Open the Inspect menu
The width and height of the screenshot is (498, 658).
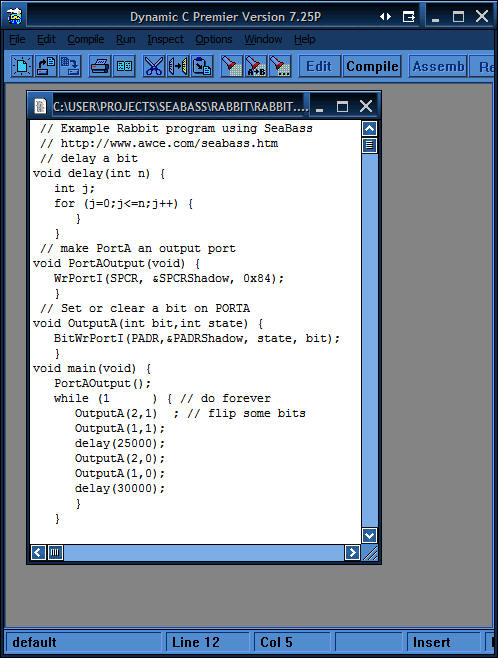pyautogui.click(x=165, y=39)
